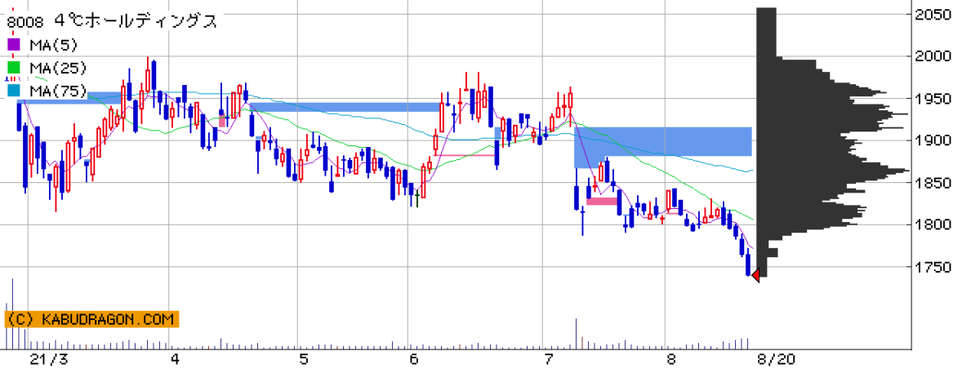
Task: Click the MA(25) legend label
Action: (58, 67)
